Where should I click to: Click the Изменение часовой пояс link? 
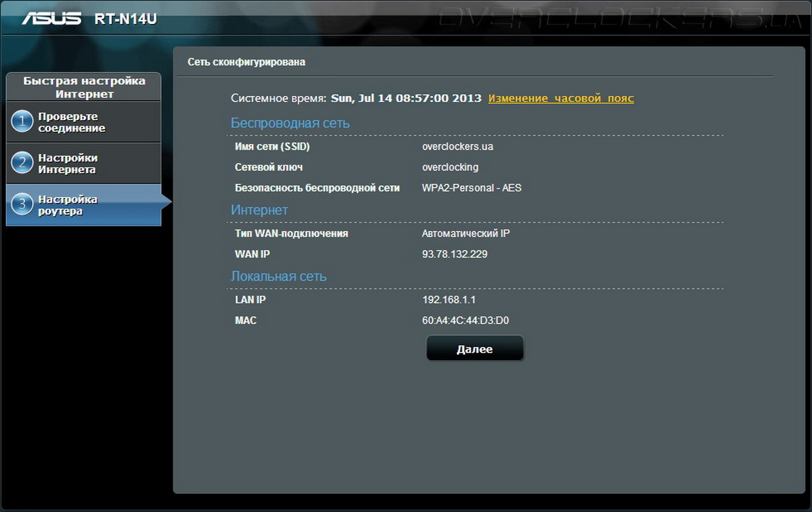(561, 99)
